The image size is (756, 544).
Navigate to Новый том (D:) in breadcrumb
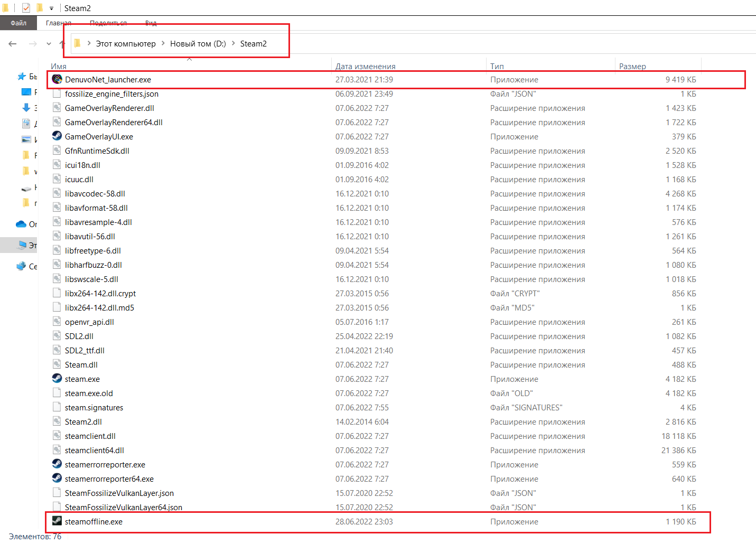198,44
